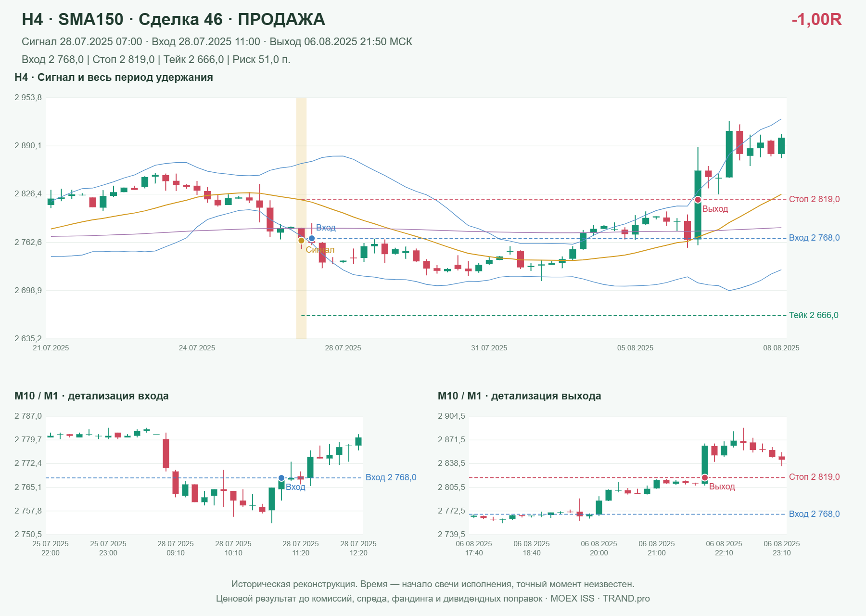Click the 31.07.2025 date axis label
The width and height of the screenshot is (866, 616).
point(489,348)
